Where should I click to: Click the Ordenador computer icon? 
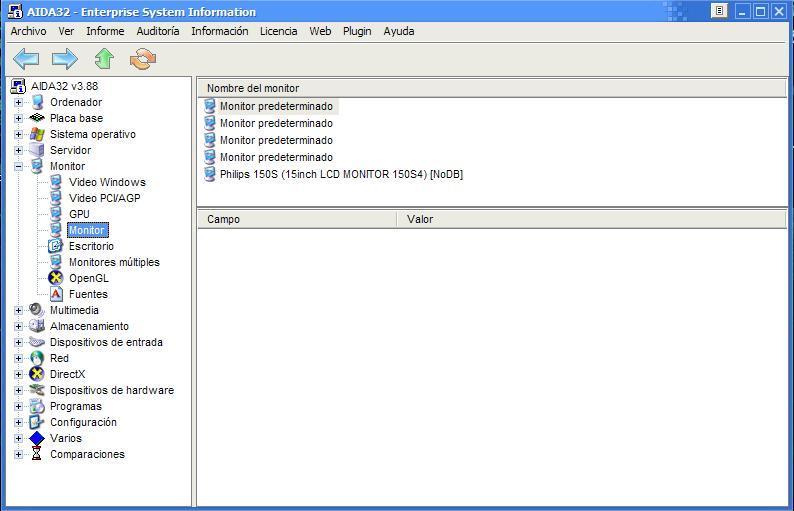[37, 102]
